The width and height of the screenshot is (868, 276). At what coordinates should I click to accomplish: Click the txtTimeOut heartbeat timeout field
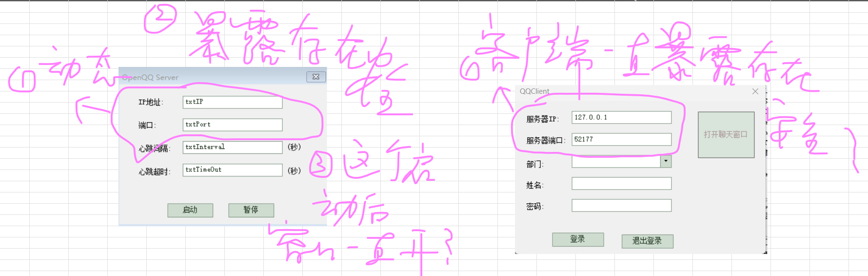coord(233,170)
